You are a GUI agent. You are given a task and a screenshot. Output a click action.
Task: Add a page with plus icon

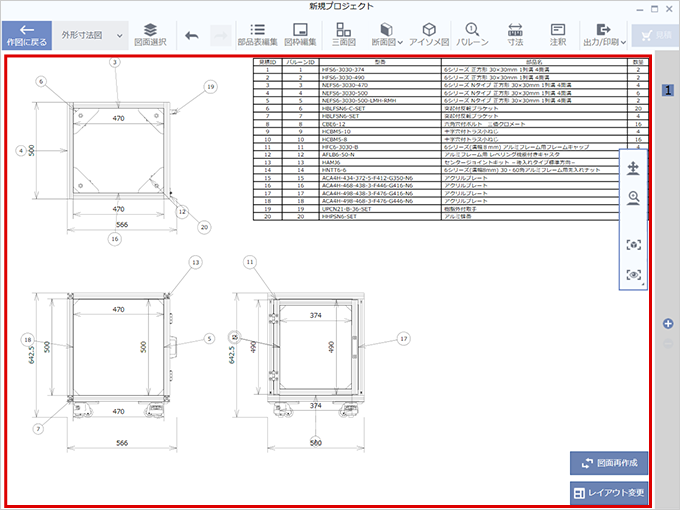click(x=668, y=323)
